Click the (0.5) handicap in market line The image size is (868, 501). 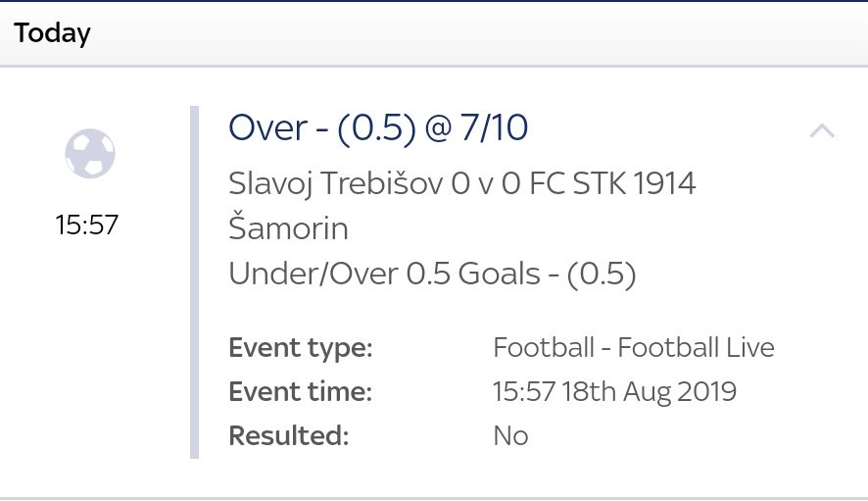602,274
